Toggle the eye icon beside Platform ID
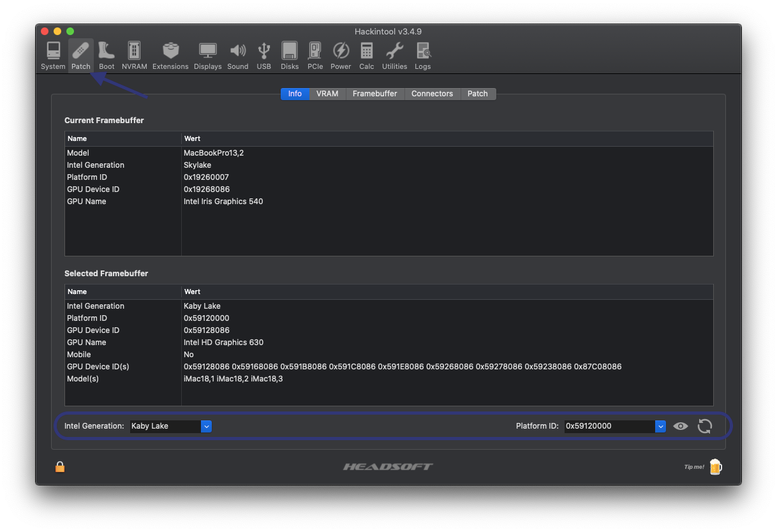 pos(681,426)
